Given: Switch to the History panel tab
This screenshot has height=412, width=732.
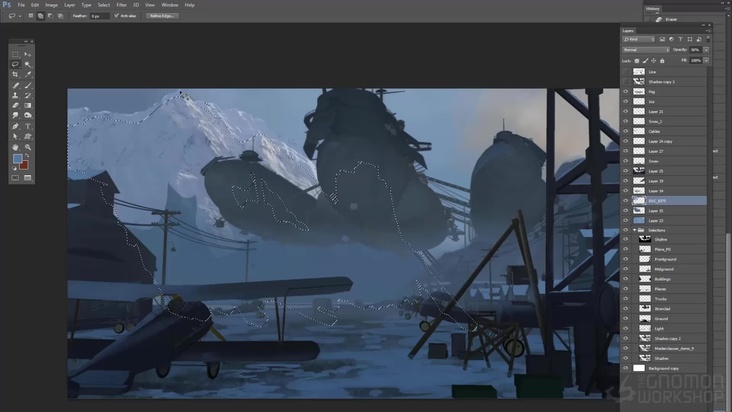Looking at the screenshot, I should coord(653,9).
